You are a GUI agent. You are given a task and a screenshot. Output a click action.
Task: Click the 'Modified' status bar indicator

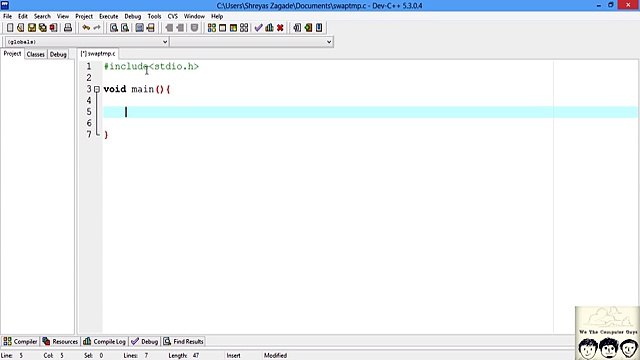(x=275, y=356)
